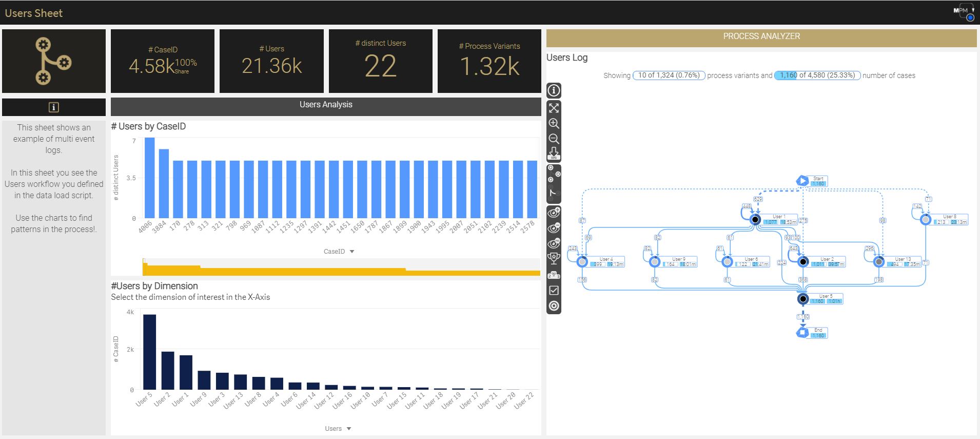Open the podium ranking icon
The image size is (980, 439).
[554, 275]
